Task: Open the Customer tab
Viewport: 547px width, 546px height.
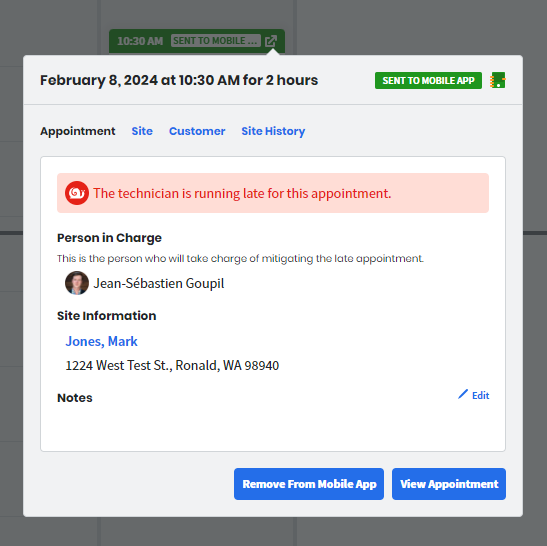Action: [197, 131]
